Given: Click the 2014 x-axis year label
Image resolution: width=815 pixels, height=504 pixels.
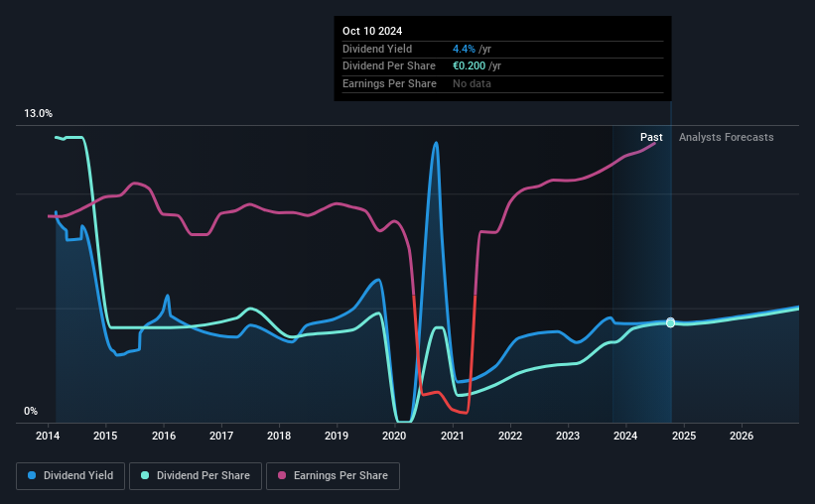Looking at the screenshot, I should (48, 436).
